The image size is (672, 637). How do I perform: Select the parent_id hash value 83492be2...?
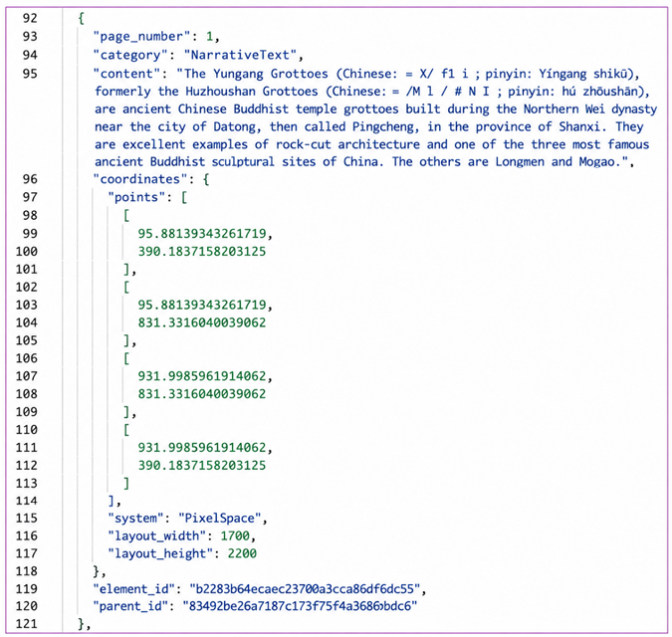pos(300,606)
